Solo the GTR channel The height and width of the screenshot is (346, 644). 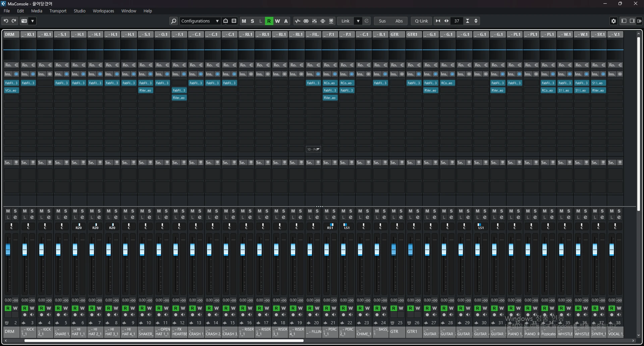pyautogui.click(x=401, y=211)
